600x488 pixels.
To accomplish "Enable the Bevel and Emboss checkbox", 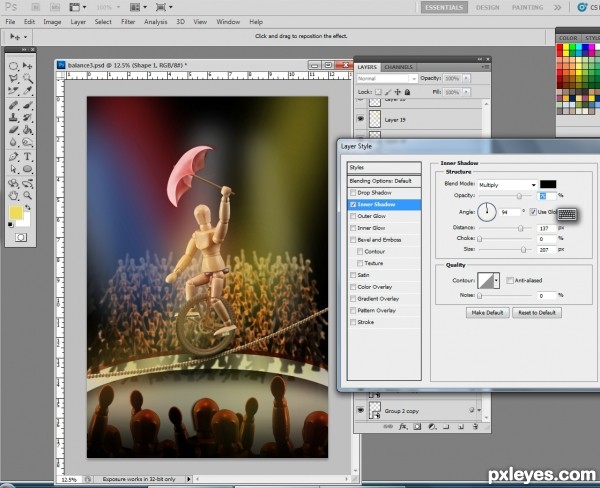I will pos(353,240).
